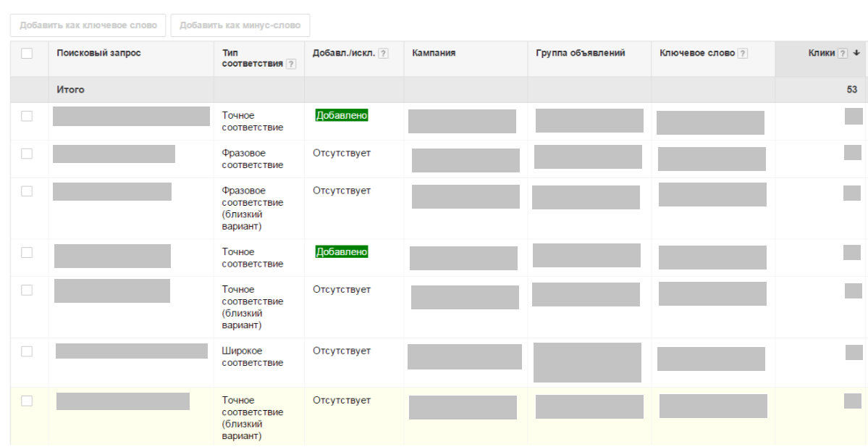Image resolution: width=868 pixels, height=447 pixels.
Task: Click the Тип соответствия column header
Action: coord(252,59)
